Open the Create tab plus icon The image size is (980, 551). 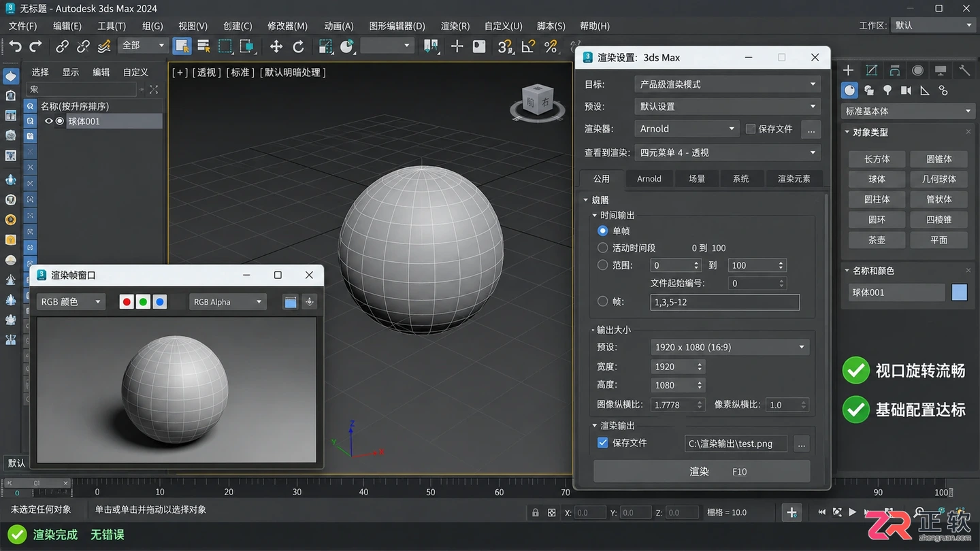tap(848, 70)
